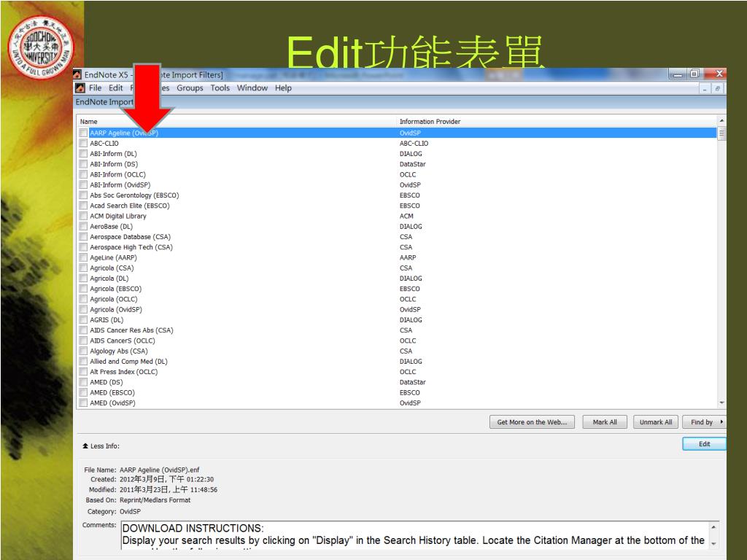Open the Tools menu
This screenshot has height=560, width=747.
pos(220,88)
